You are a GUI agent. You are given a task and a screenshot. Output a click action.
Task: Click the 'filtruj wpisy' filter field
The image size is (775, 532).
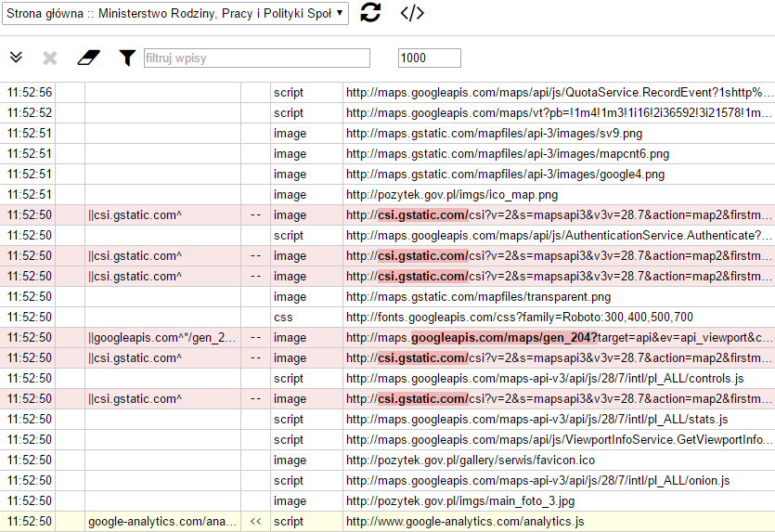[x=256, y=58]
